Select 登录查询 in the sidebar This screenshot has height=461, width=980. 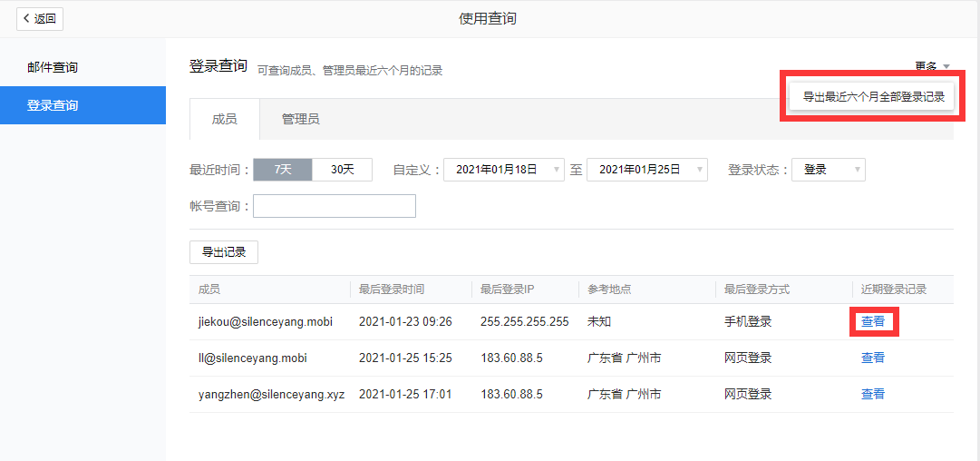(x=53, y=105)
